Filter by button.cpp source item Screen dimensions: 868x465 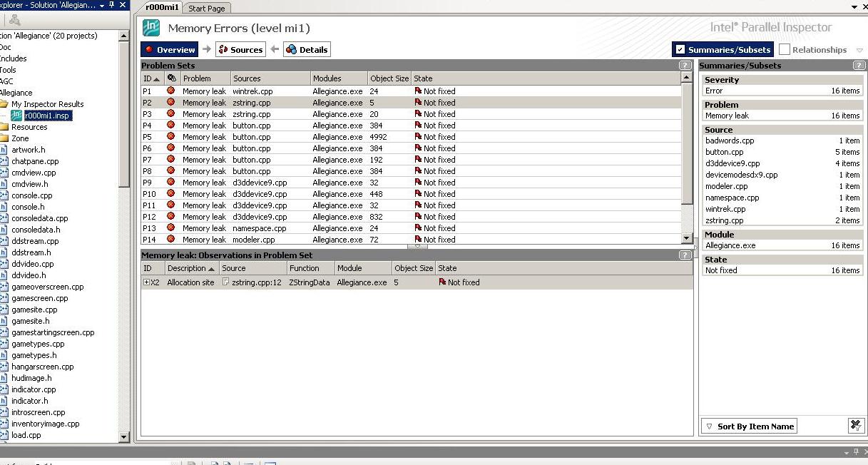tap(725, 152)
